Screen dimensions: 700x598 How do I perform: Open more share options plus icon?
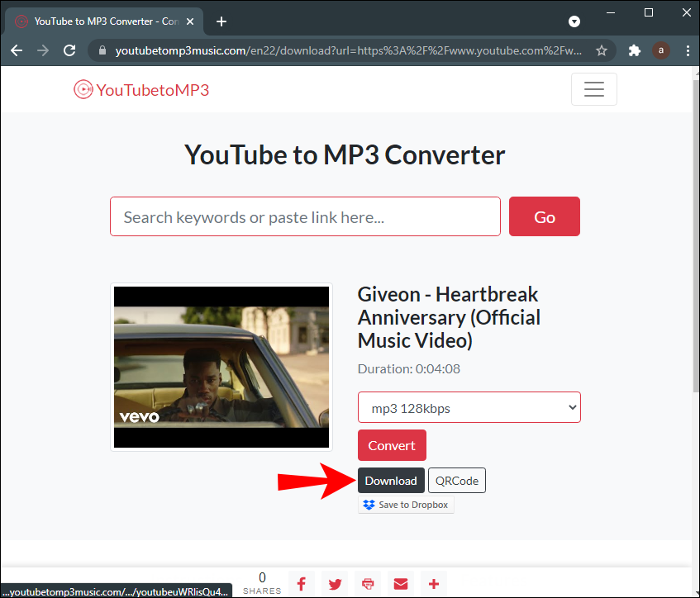[x=434, y=583]
